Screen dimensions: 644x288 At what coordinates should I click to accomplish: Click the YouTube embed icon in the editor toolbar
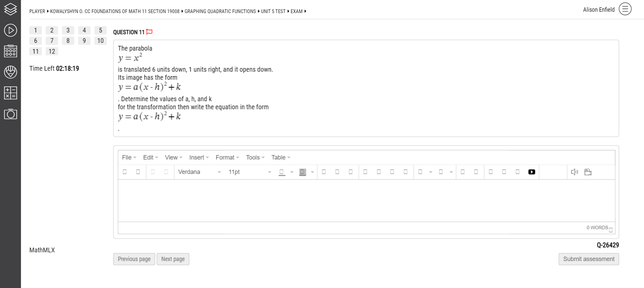pyautogui.click(x=532, y=172)
